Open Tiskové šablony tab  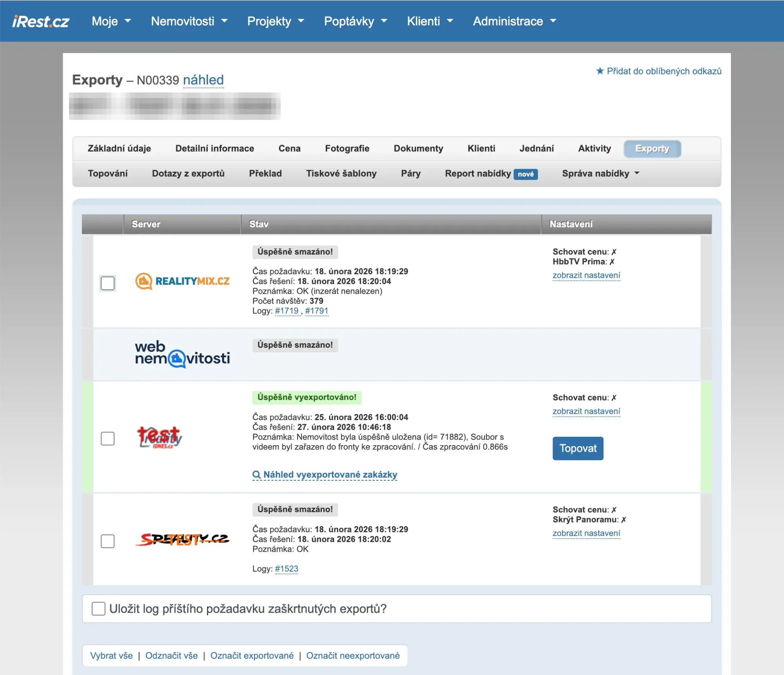341,174
